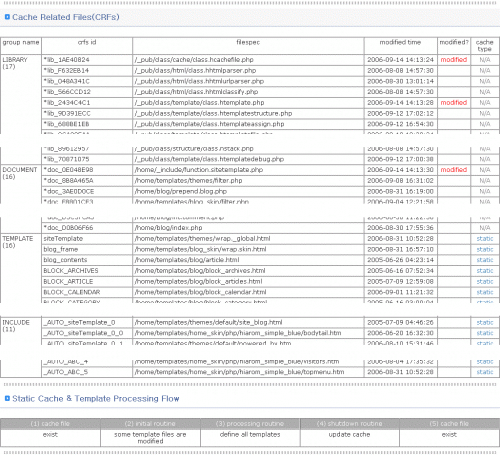Open the static link in the _AUTO_ABC_5 row
The height and width of the screenshot is (455, 500).
(x=485, y=372)
